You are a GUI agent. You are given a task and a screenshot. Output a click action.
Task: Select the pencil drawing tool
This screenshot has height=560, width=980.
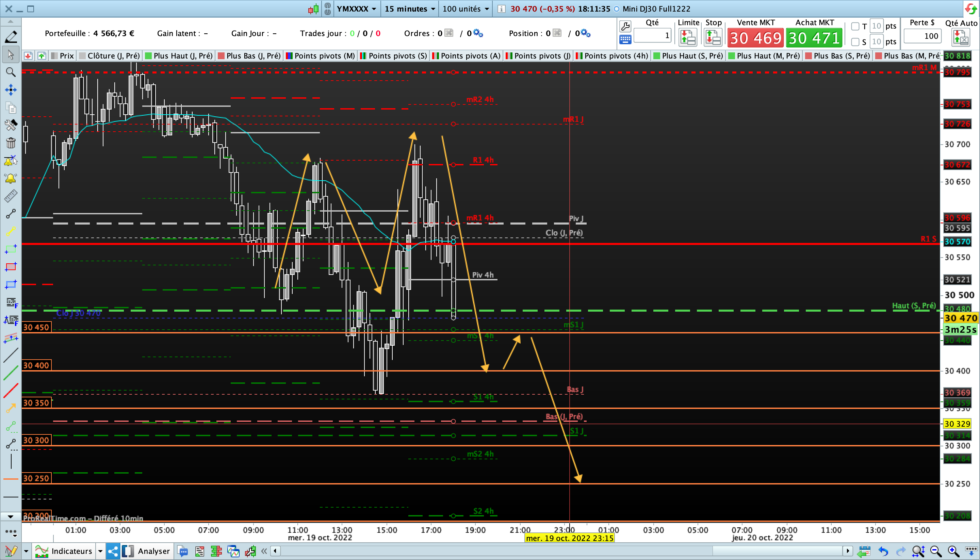click(11, 36)
